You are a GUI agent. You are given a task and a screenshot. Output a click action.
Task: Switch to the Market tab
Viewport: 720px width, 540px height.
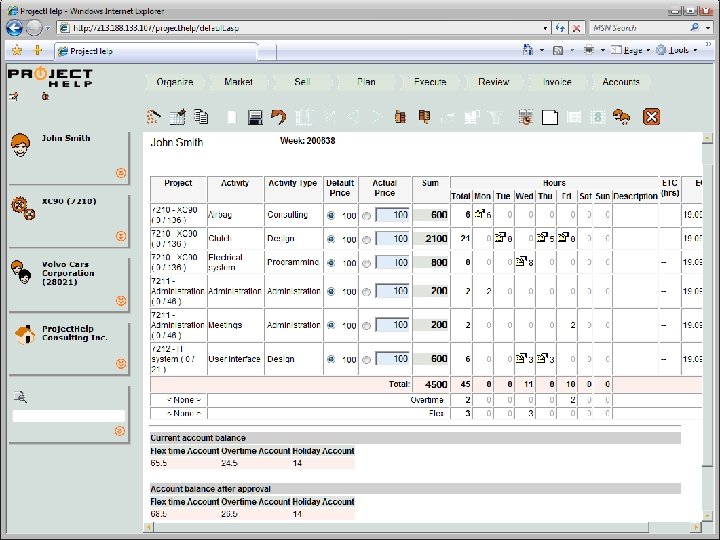tap(238, 82)
